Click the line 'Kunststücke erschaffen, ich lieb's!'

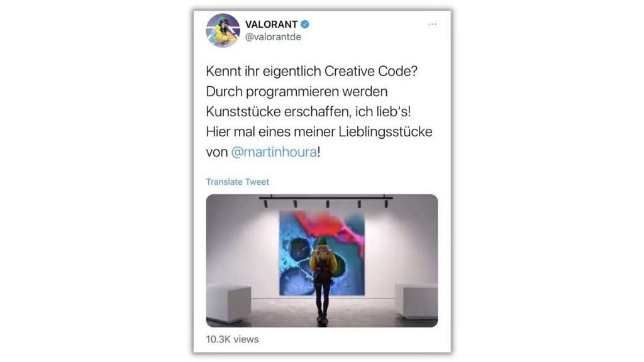coord(308,112)
